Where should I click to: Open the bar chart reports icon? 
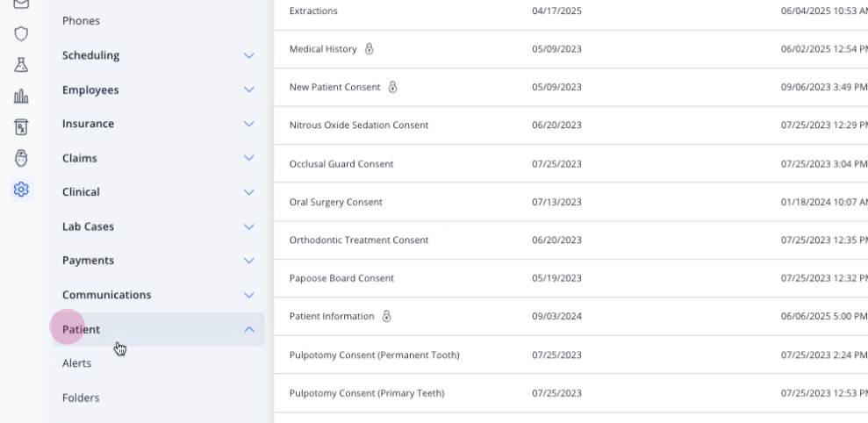tap(21, 97)
